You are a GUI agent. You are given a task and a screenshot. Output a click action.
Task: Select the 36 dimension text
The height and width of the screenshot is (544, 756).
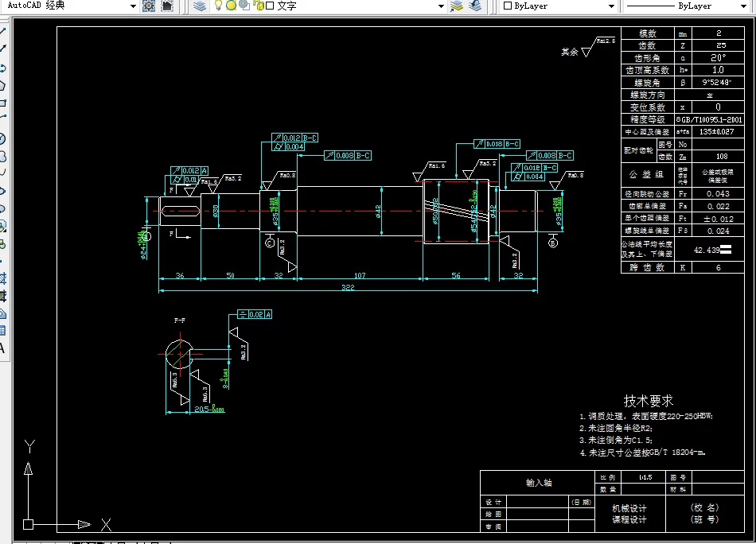pos(180,276)
